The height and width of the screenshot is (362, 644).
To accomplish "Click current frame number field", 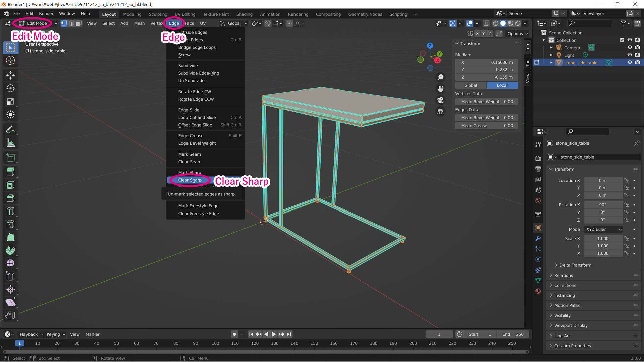I will (x=439, y=334).
